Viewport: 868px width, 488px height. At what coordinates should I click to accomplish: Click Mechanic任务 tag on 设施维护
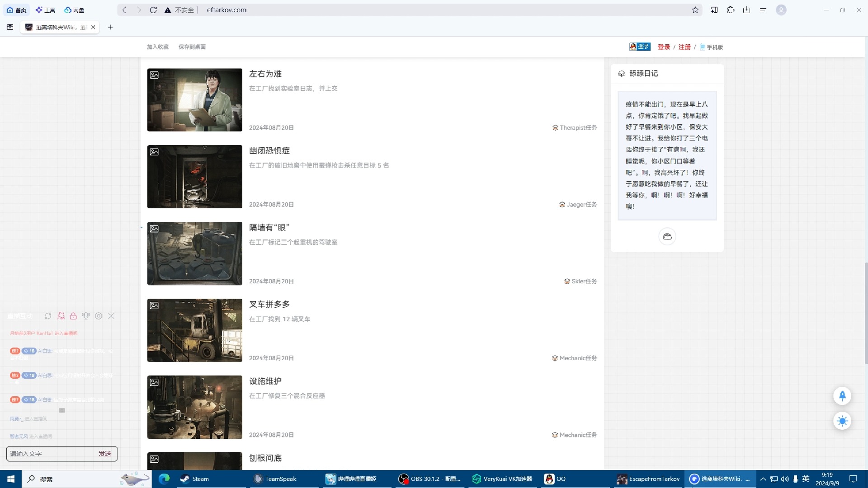point(575,435)
